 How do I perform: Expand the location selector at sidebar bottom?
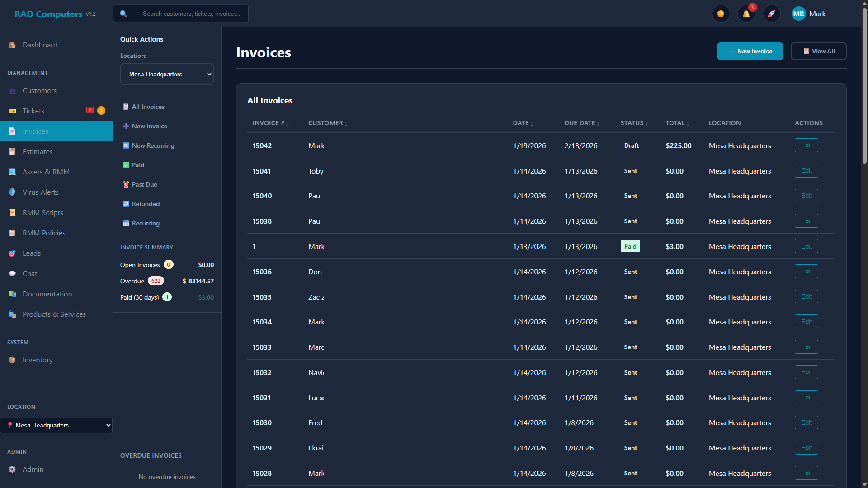[56, 425]
